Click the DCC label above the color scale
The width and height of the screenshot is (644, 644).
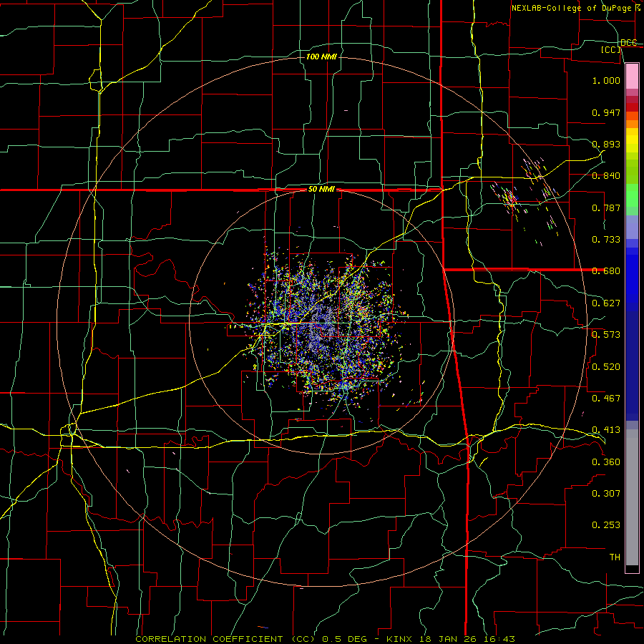pos(628,43)
